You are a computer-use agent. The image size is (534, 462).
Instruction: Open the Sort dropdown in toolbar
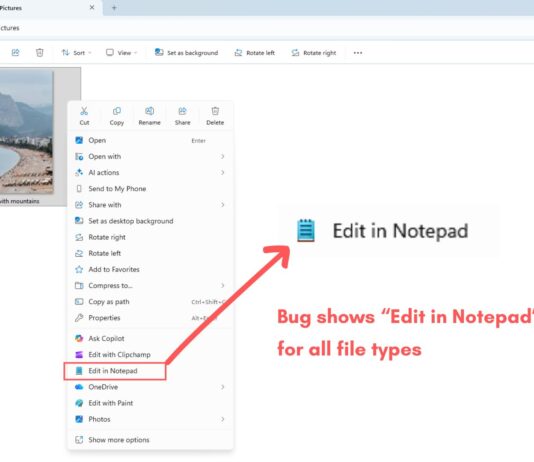point(76,53)
